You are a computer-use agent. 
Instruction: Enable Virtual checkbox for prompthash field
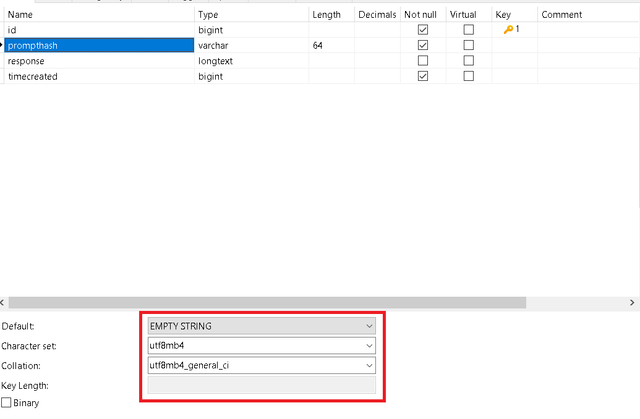click(469, 45)
